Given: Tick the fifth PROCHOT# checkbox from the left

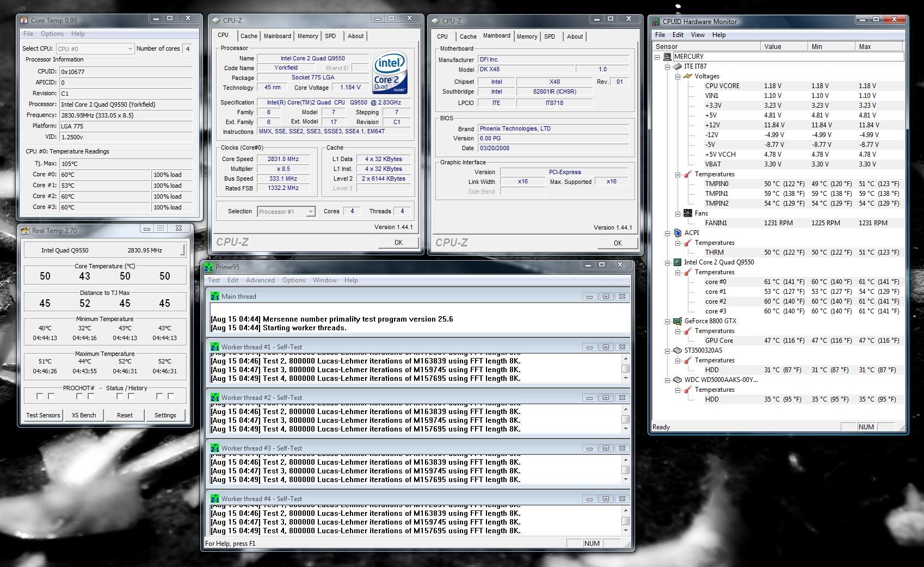Looking at the screenshot, I should (x=119, y=396).
